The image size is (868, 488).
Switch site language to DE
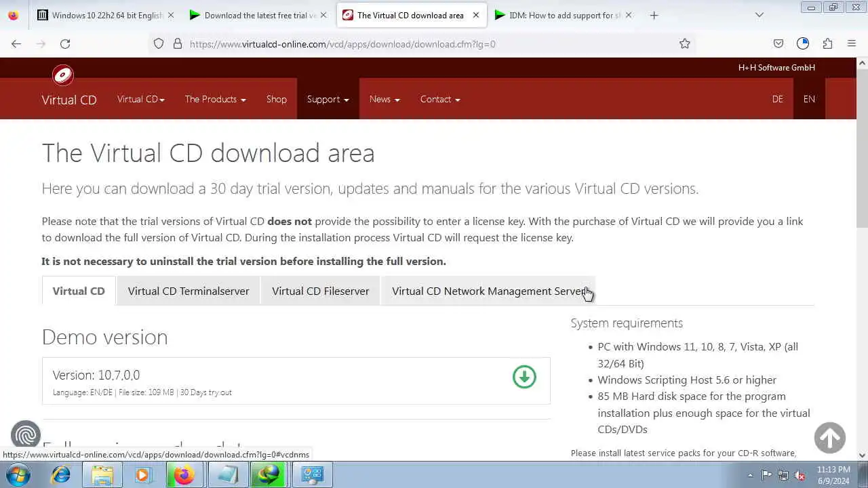777,99
